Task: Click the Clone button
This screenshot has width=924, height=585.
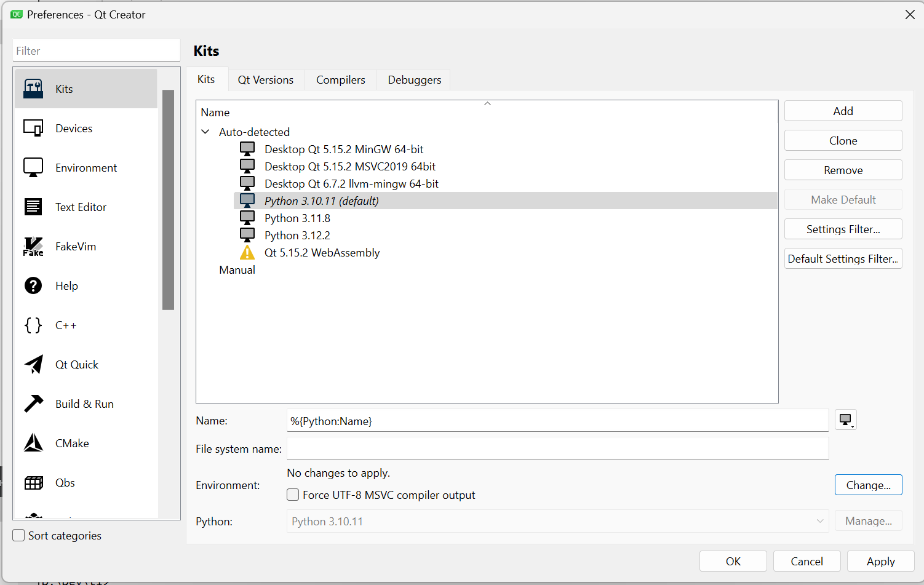Action: click(x=843, y=141)
